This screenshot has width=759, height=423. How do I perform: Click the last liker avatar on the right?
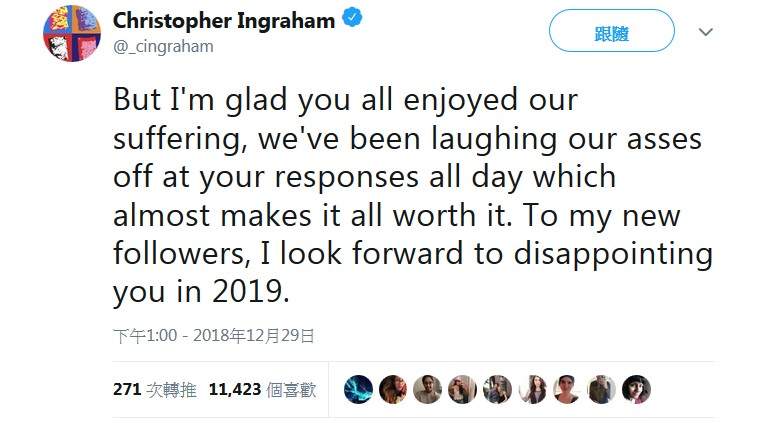(636, 389)
